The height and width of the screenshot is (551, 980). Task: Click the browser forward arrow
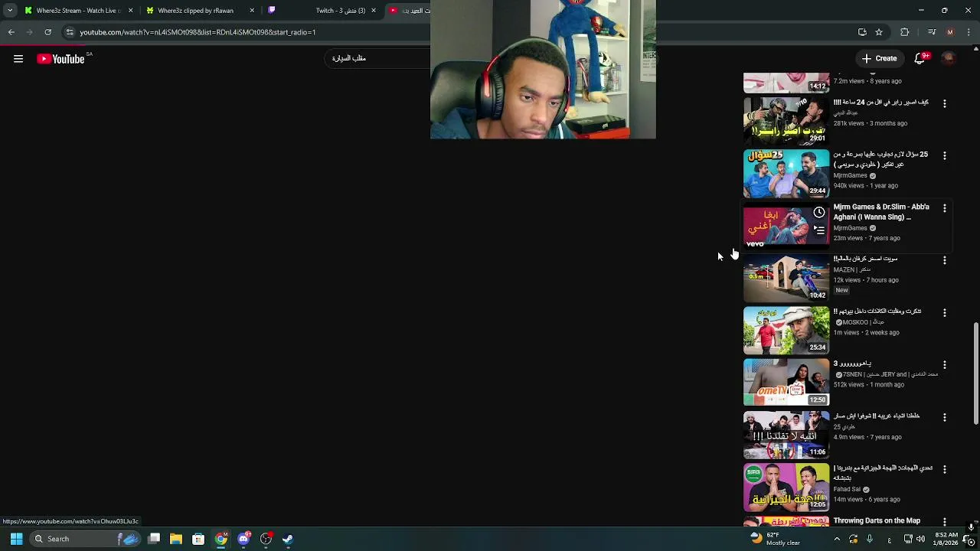(29, 32)
